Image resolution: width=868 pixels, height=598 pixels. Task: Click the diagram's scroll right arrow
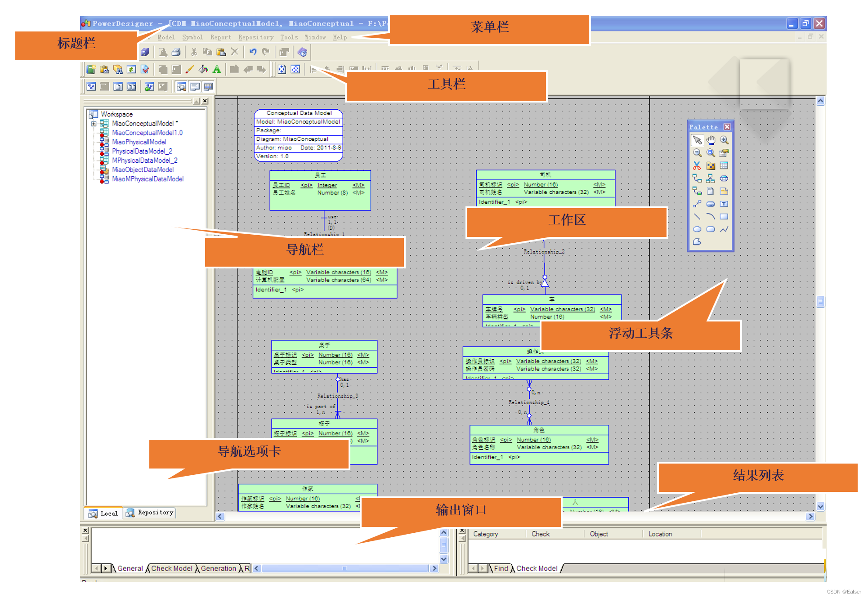pos(810,517)
